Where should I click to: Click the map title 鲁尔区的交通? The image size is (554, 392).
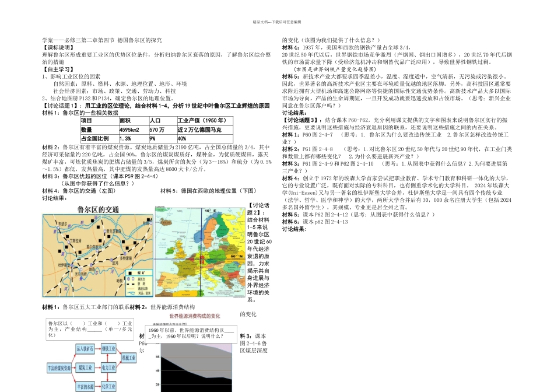pyautogui.click(x=98, y=209)
